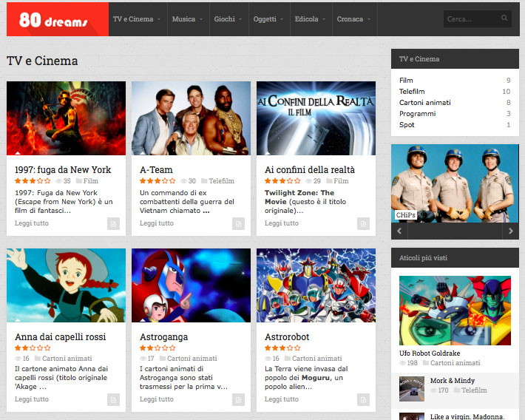Click Leggi tutto under 1997: fuga da New York
The height and width of the screenshot is (420, 525).
[x=32, y=223]
